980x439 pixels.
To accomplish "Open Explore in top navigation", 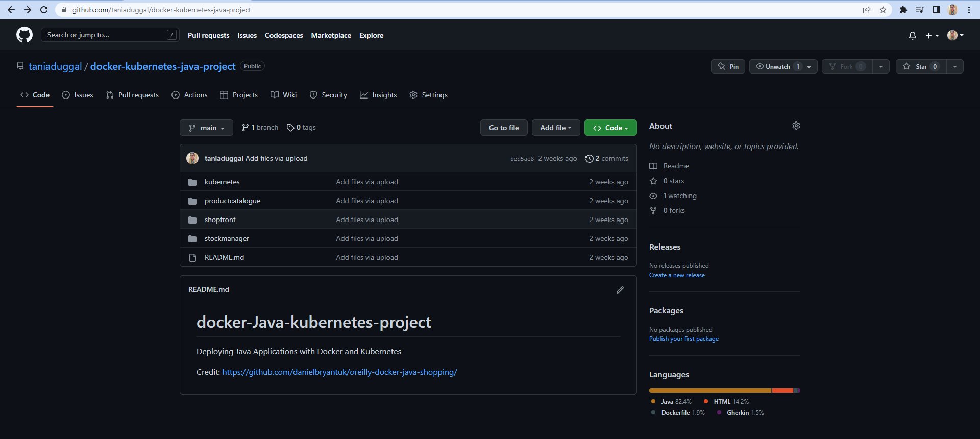I will [371, 35].
